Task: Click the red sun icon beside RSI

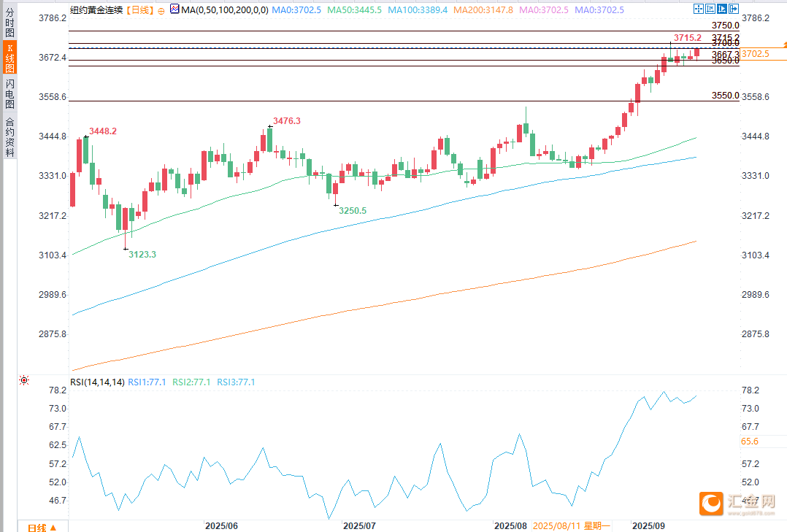Action: (x=23, y=380)
